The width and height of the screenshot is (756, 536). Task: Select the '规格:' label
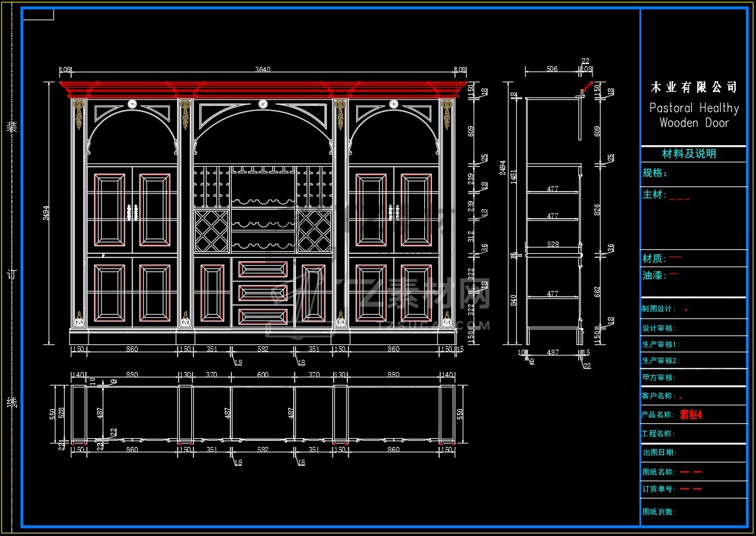point(654,173)
